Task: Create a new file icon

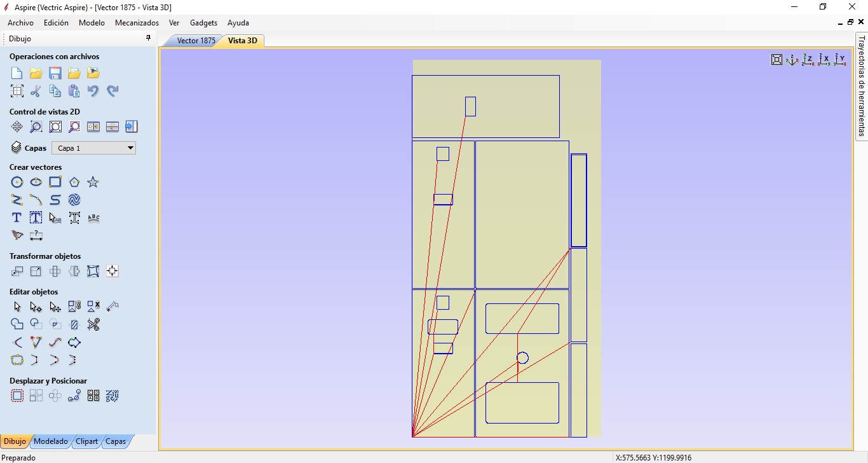Action: coord(17,73)
